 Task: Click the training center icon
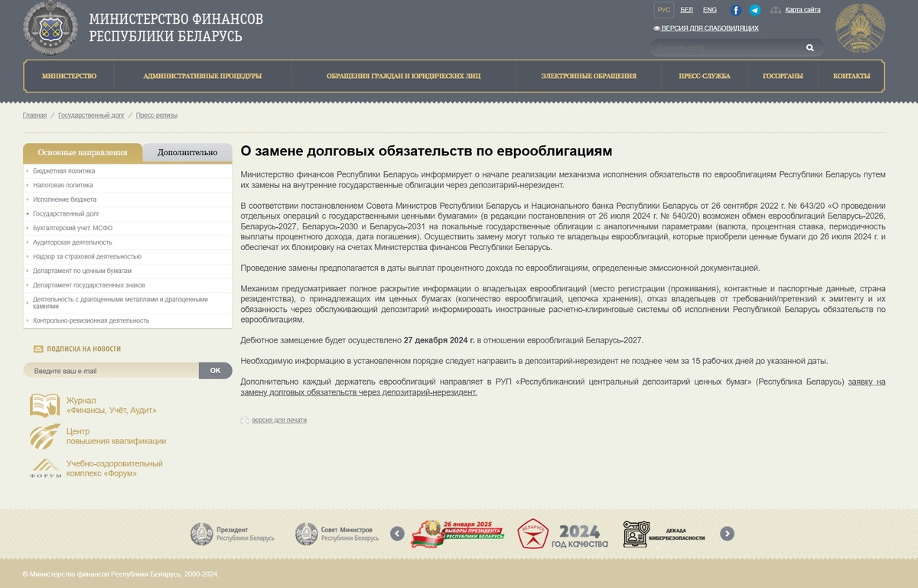[x=45, y=436]
